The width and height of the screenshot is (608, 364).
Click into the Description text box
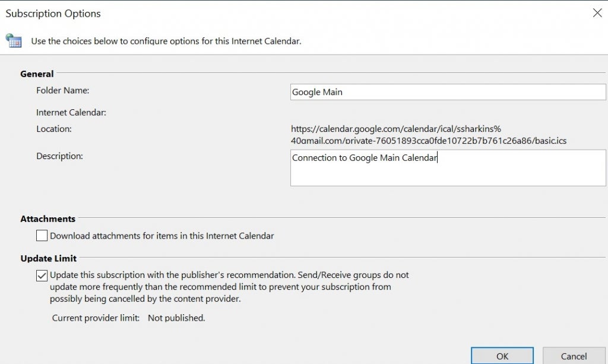click(448, 168)
